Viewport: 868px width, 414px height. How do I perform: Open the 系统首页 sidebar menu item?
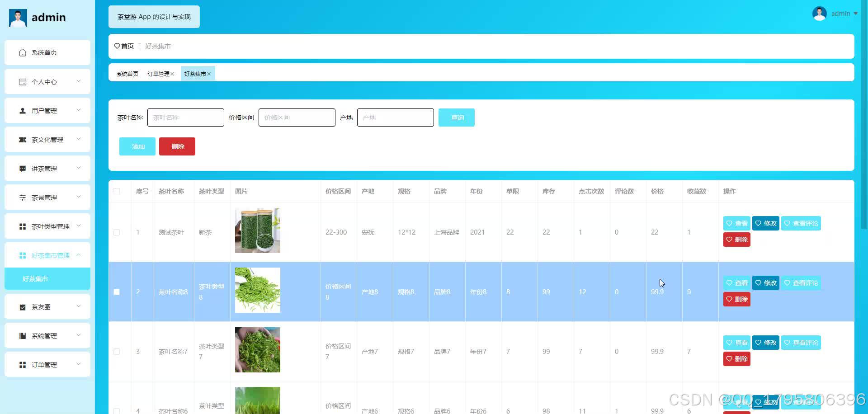click(x=47, y=52)
